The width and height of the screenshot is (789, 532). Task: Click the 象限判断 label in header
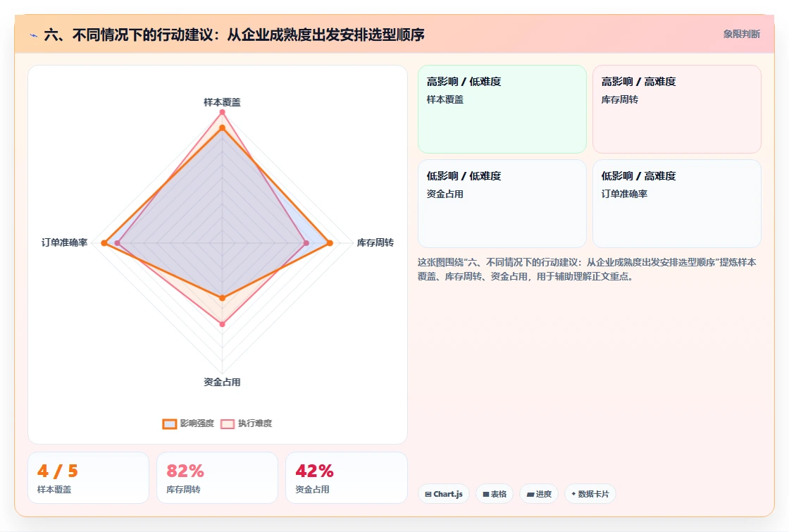(x=741, y=35)
